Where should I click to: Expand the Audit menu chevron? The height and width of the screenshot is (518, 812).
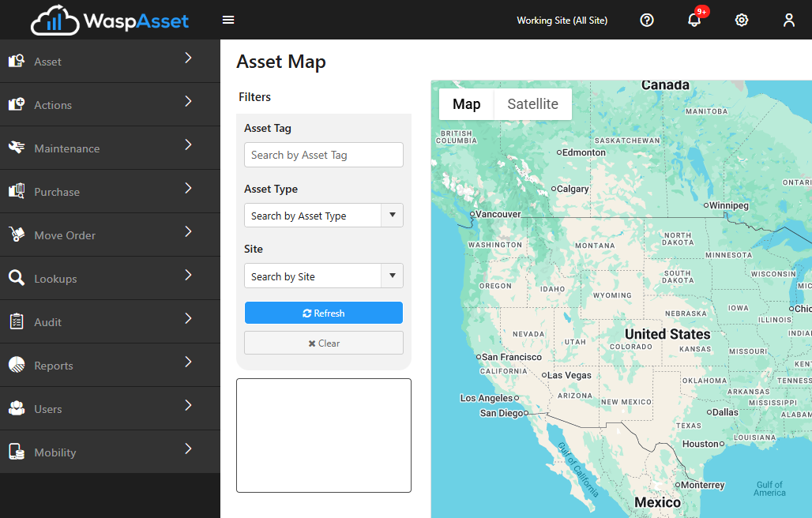189,319
